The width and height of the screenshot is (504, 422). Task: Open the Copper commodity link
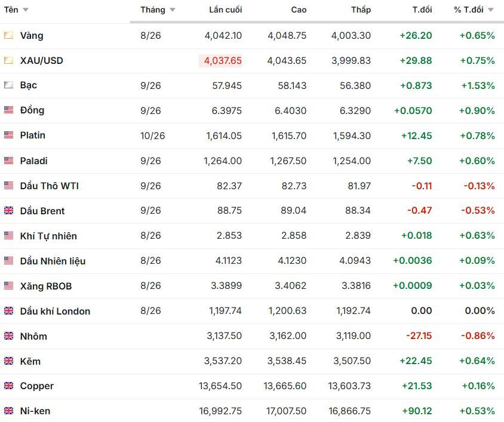[x=36, y=386]
